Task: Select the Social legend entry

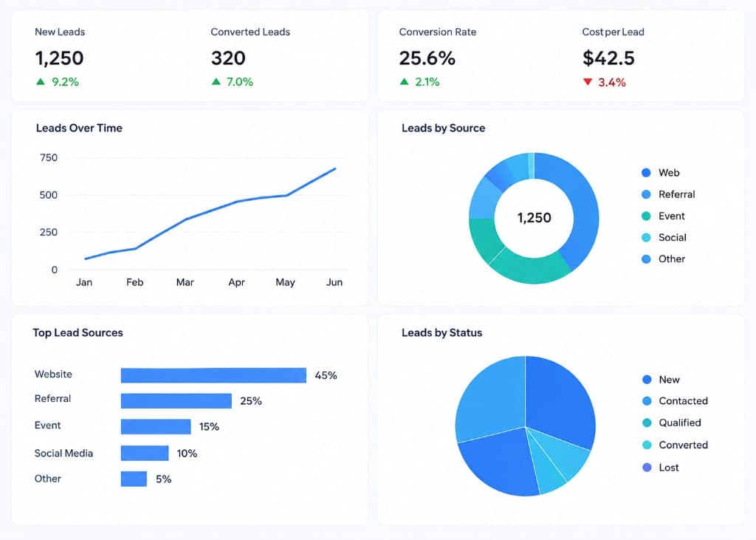Action: pyautogui.click(x=664, y=237)
